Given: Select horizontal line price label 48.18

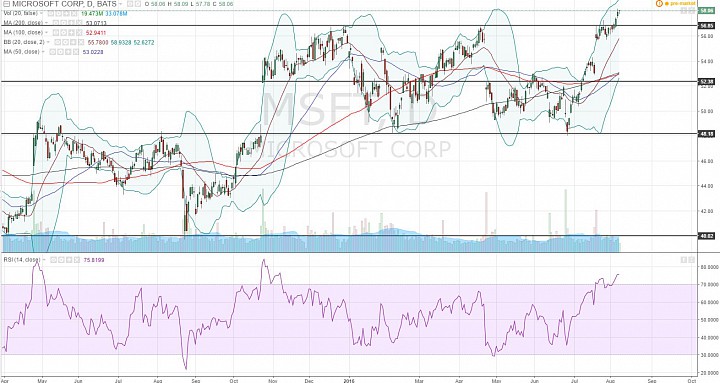Looking at the screenshot, I should (x=706, y=134).
